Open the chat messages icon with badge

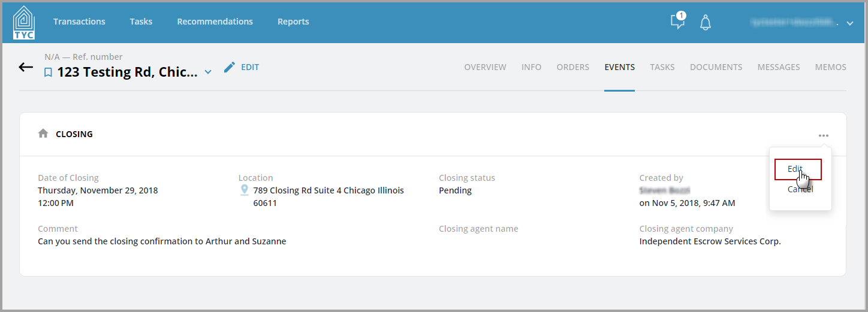677,21
